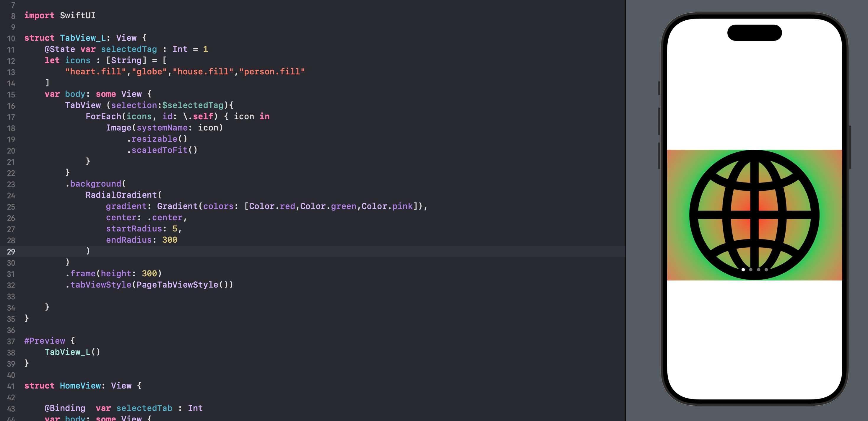
Task: Click the icons constant name on line 12
Action: click(77, 60)
